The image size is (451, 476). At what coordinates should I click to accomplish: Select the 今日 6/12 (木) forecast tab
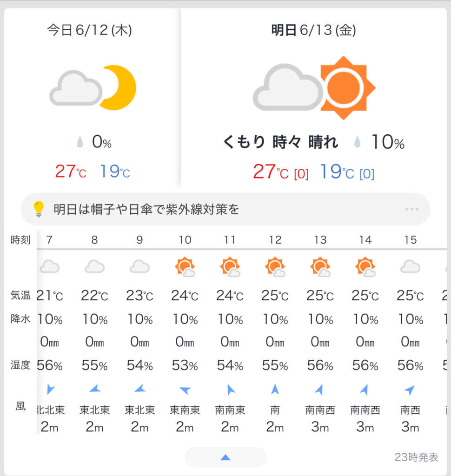pos(90,30)
